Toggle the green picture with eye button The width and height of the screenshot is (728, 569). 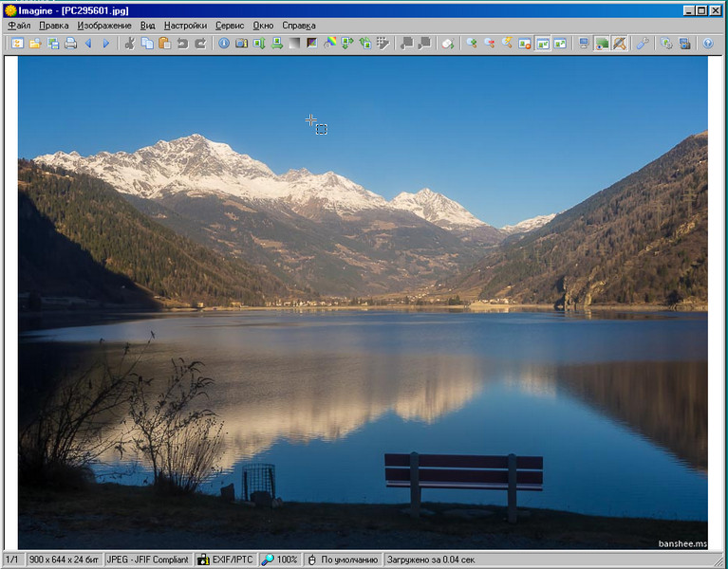click(602, 43)
